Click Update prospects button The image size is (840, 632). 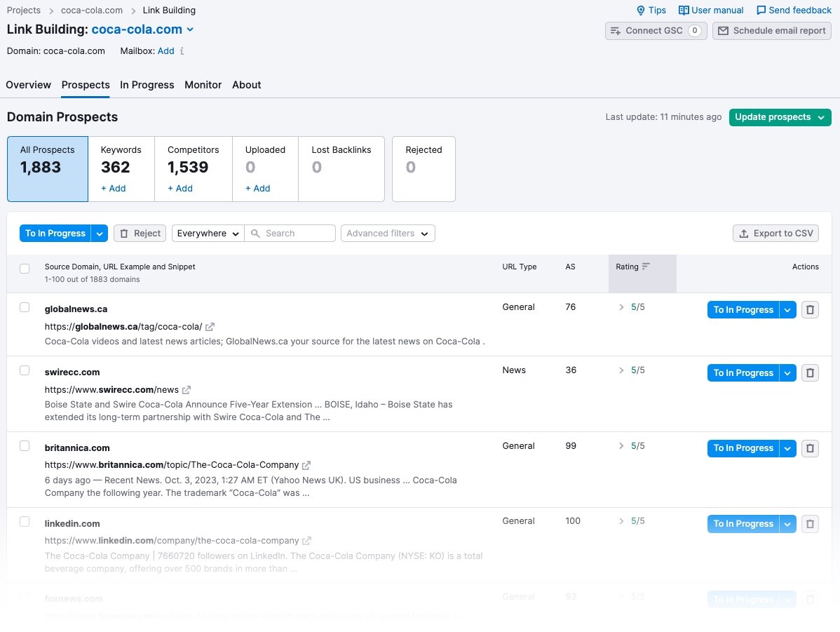pos(773,117)
